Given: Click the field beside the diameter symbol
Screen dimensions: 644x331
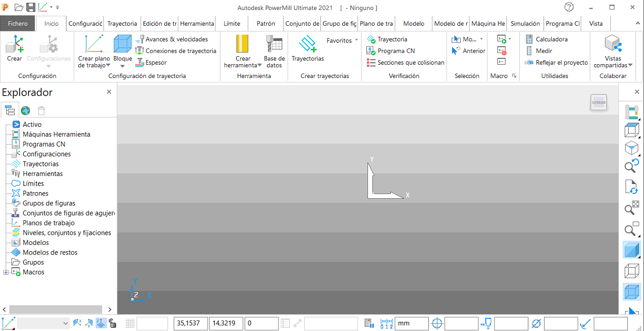Looking at the screenshot, I should pyautogui.click(x=561, y=323).
